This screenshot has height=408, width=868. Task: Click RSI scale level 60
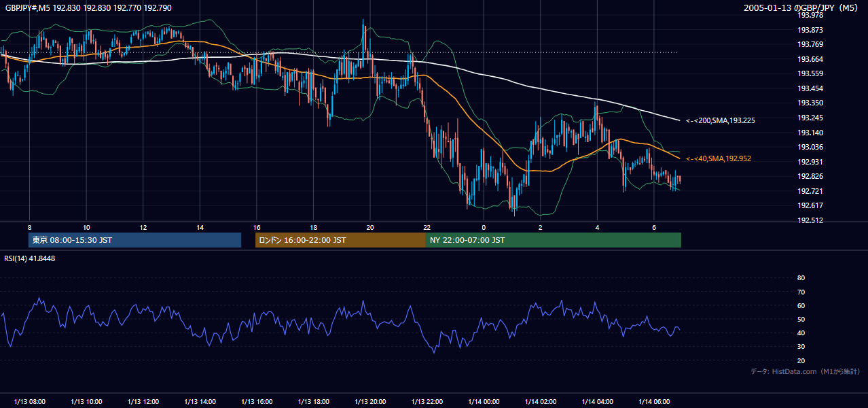(801, 305)
